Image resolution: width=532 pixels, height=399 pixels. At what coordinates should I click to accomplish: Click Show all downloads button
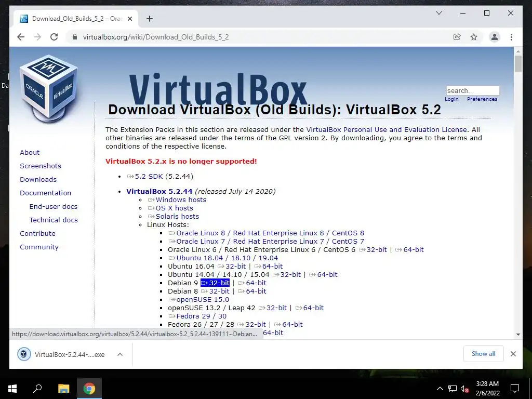(x=484, y=354)
